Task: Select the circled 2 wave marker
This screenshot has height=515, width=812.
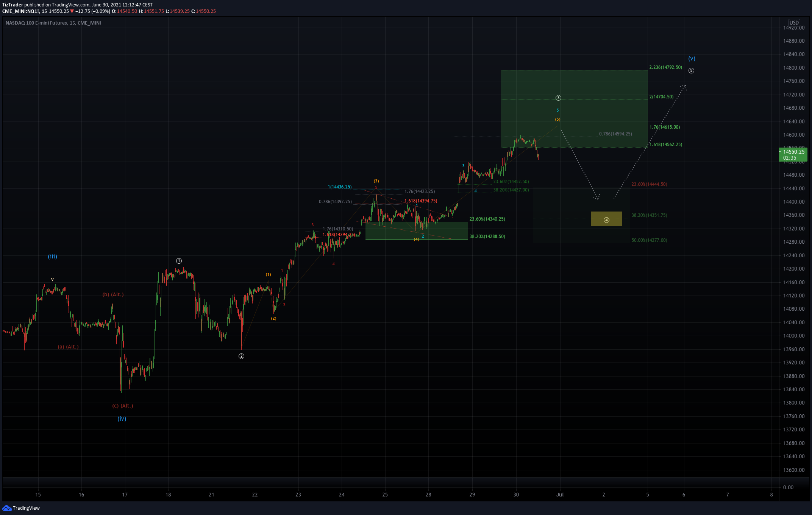Action: tap(241, 356)
